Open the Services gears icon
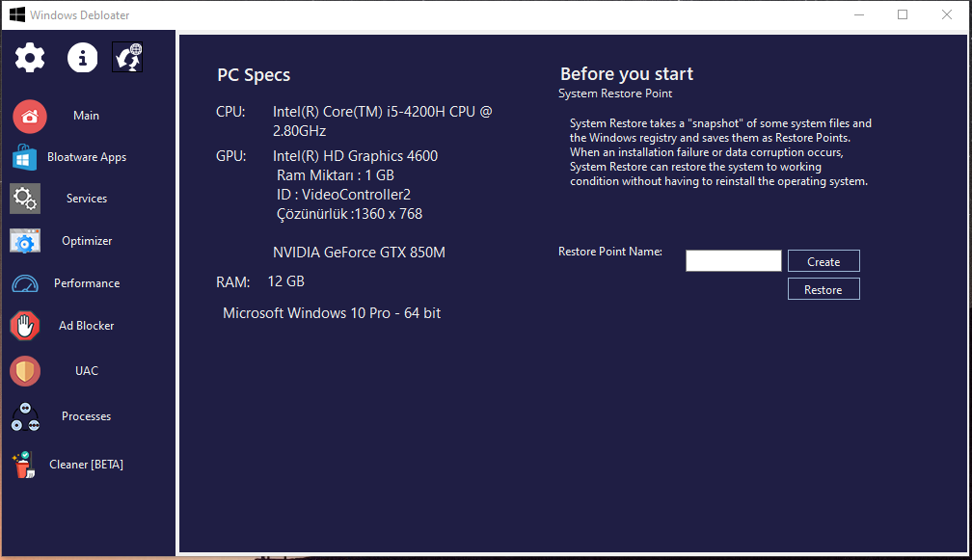 click(x=25, y=198)
